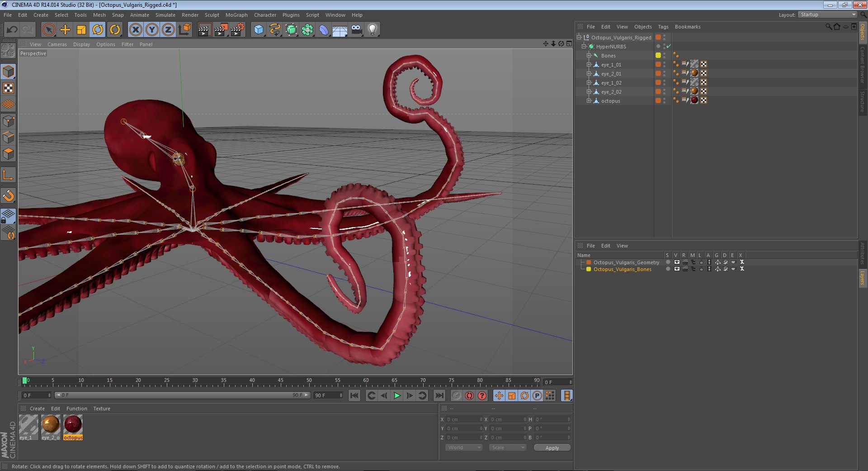Open the World coordinate dropdown

[464, 447]
